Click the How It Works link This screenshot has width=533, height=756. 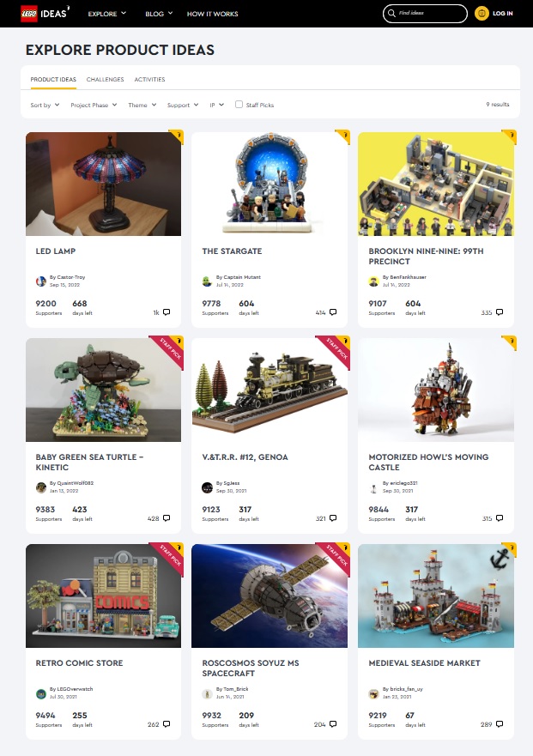[x=212, y=14]
